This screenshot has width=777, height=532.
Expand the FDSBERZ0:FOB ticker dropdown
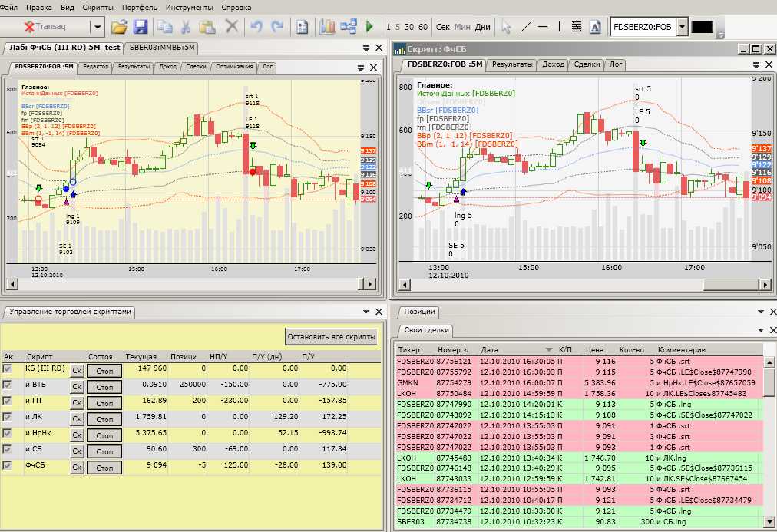(682, 27)
